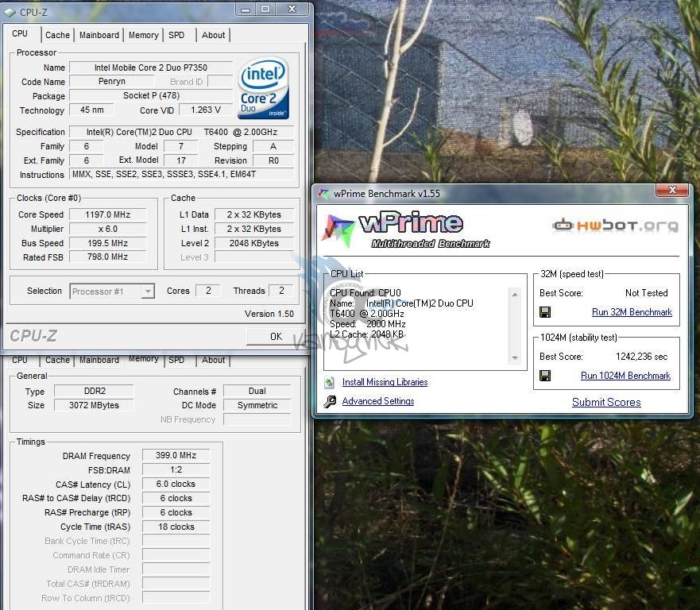
Task: Click the CPU List scrollbar down arrow
Action: coord(515,358)
